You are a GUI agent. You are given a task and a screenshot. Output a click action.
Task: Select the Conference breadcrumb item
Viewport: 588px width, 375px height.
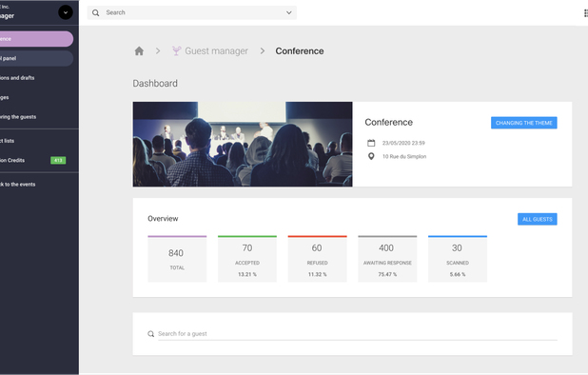pyautogui.click(x=300, y=51)
